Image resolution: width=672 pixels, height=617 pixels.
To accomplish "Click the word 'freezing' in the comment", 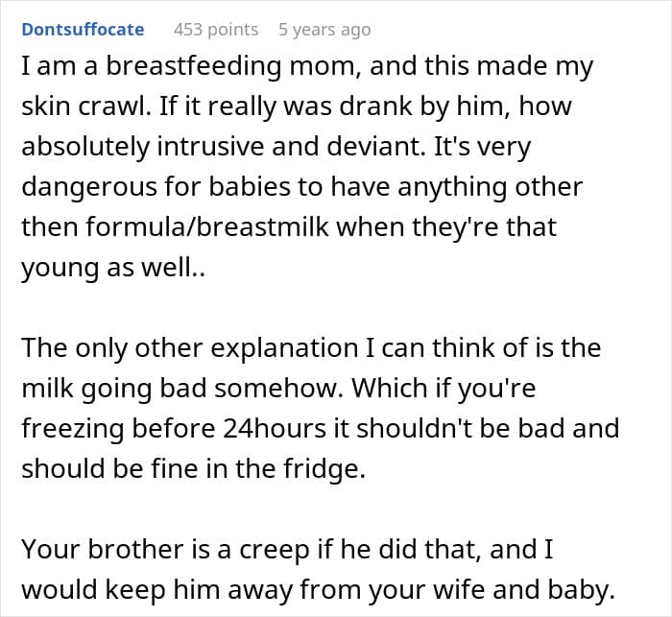I will [x=72, y=429].
